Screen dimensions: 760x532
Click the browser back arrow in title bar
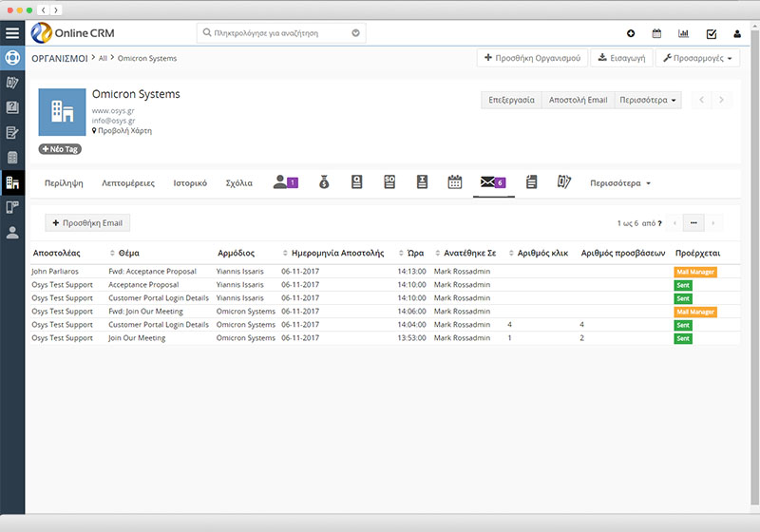[x=43, y=9]
